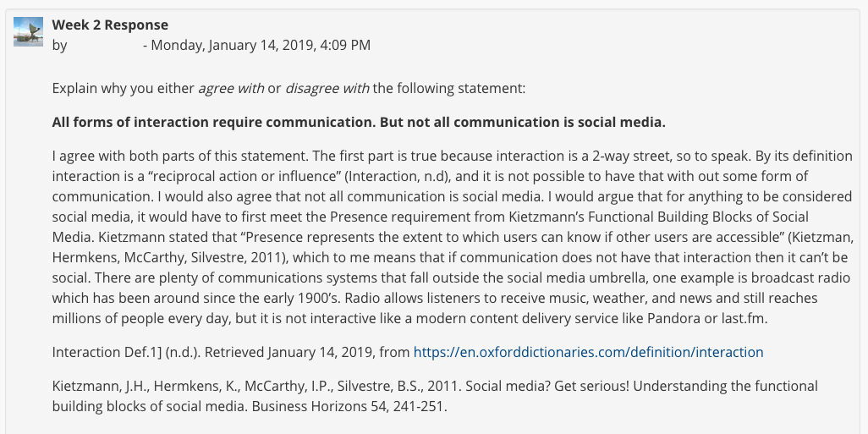Screen dimensions: 868x434
Task: Click the "Week 2 Response" post title
Action: point(110,25)
